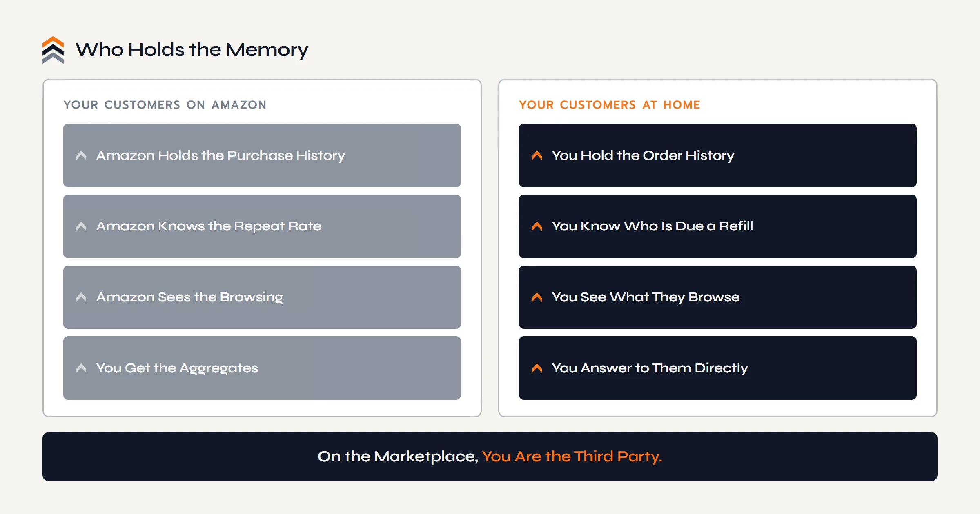980x514 pixels.
Task: Click the stacked chevrons logo beside the title
Action: (x=53, y=50)
